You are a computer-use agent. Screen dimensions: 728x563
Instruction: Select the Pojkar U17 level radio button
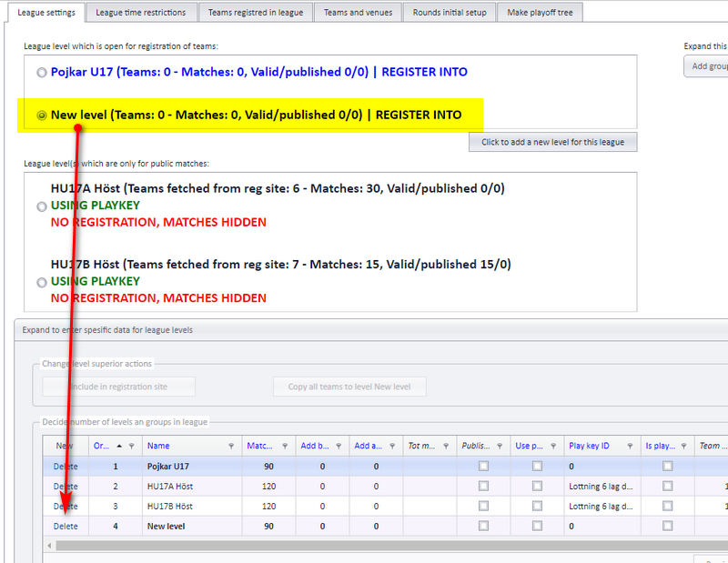[x=42, y=73]
